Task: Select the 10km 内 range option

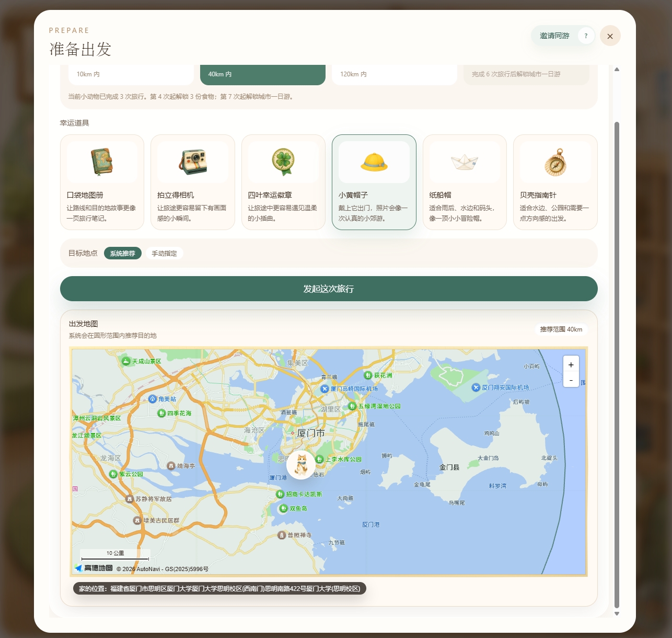Action: [x=131, y=74]
